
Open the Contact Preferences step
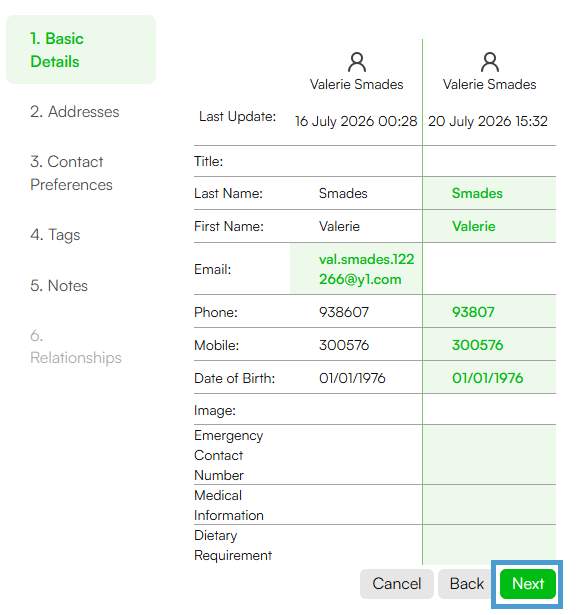[71, 173]
